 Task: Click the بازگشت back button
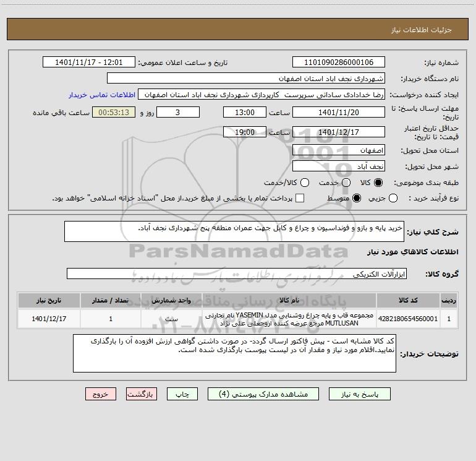[142, 394]
